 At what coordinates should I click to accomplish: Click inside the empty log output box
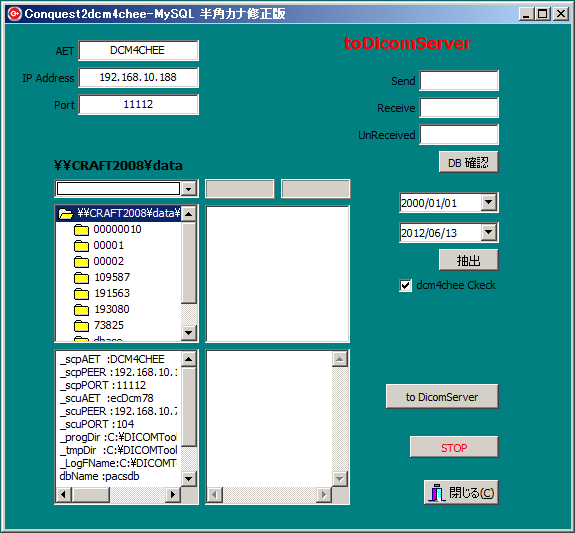click(x=270, y=419)
